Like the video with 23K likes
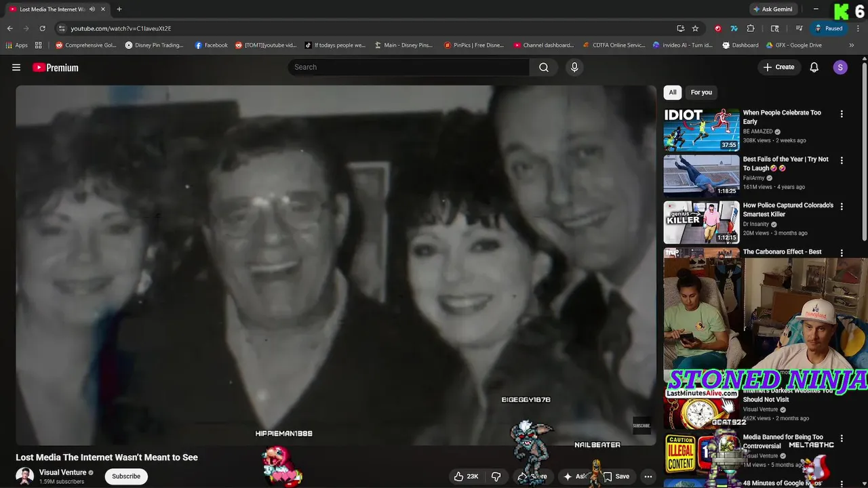The height and width of the screenshot is (488, 868). click(466, 476)
